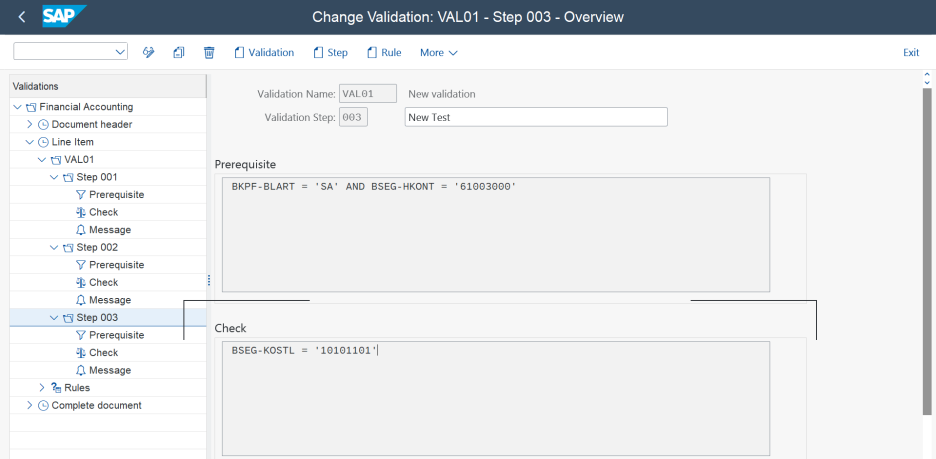Select Message under Step 001
Viewport: 936px width, 459px height.
(110, 230)
